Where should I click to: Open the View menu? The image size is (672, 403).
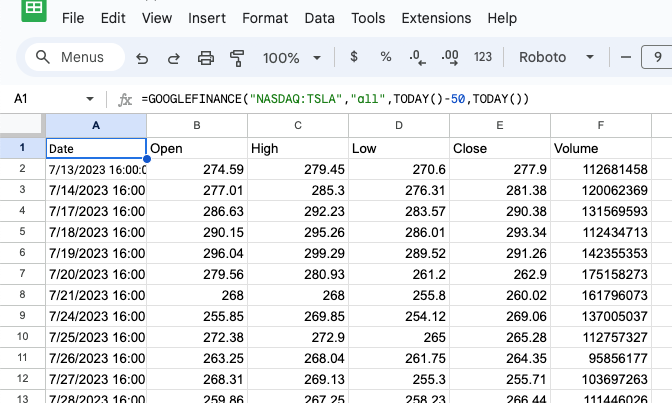point(157,18)
